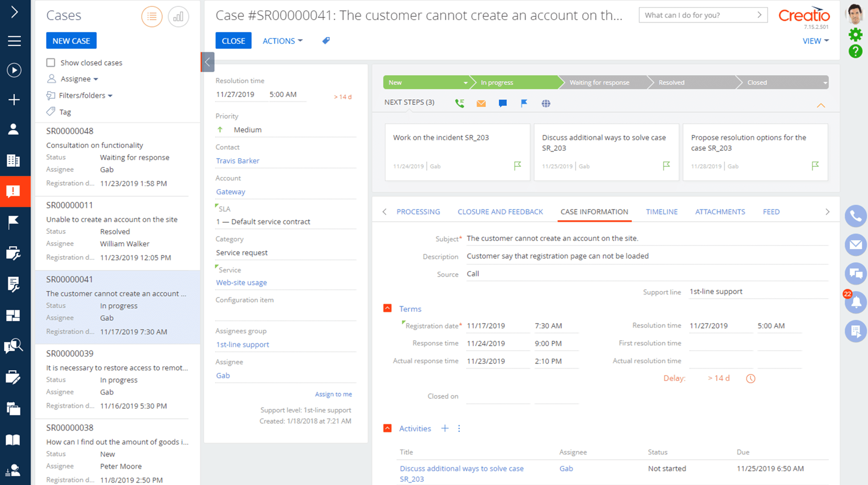Open the New stage dropdown arrow

pyautogui.click(x=465, y=83)
